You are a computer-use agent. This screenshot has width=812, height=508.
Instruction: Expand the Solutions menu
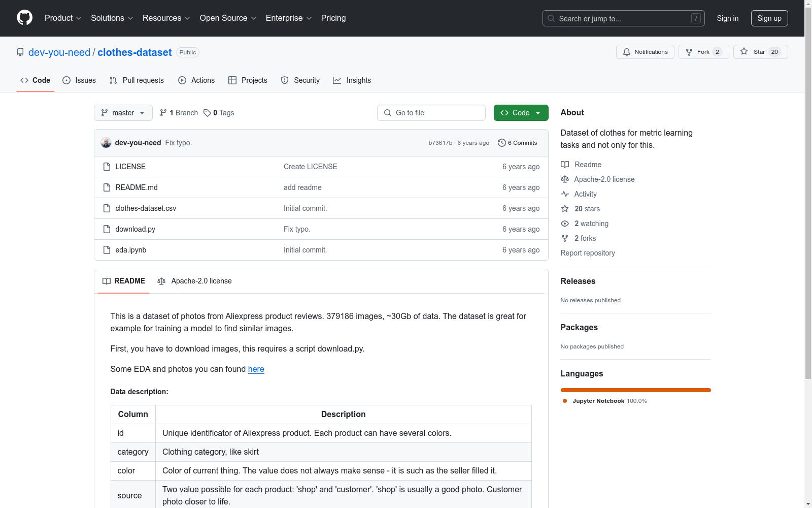pos(112,18)
